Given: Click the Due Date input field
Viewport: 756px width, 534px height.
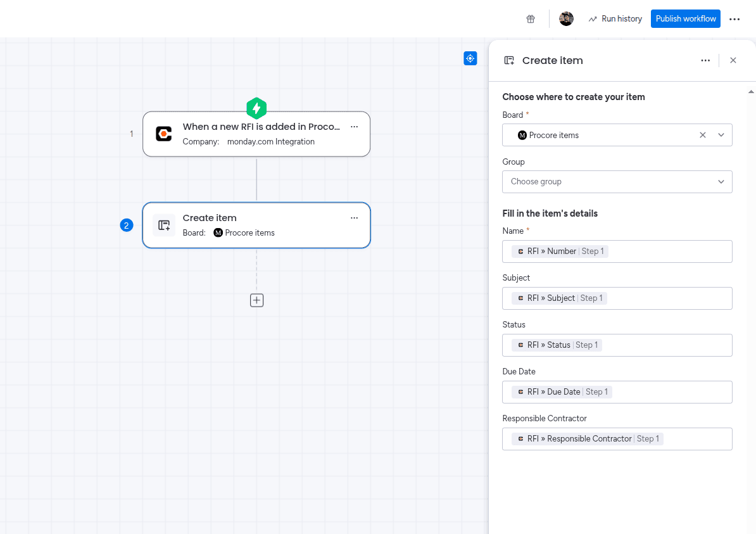Looking at the screenshot, I should tap(617, 391).
